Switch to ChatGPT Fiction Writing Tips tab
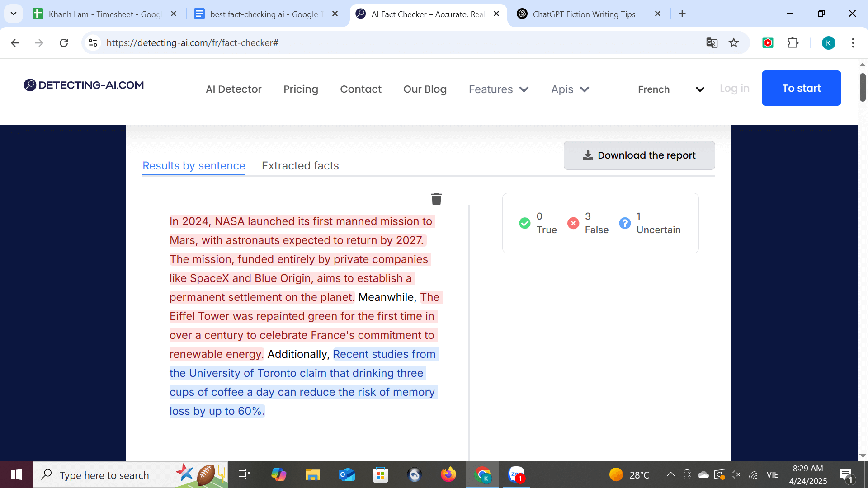 point(583,14)
